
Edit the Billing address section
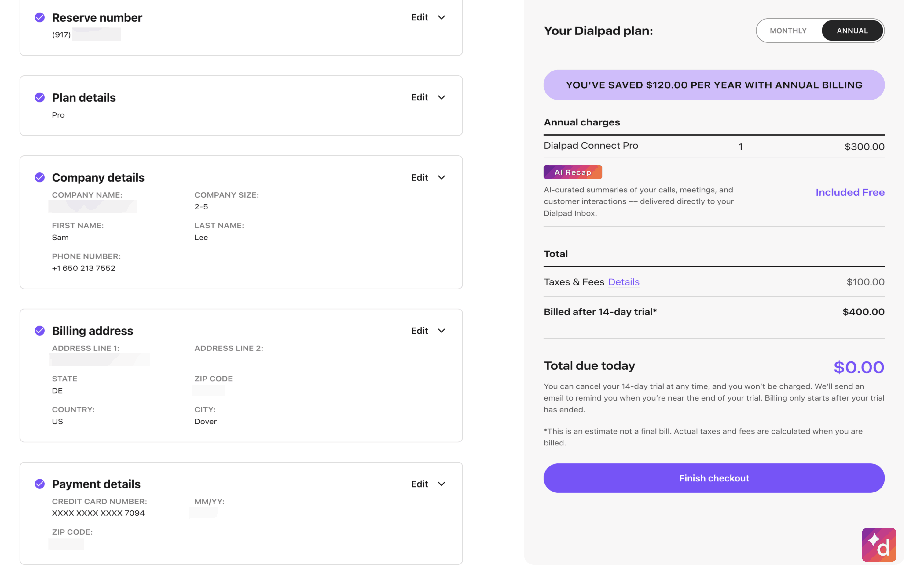tap(419, 331)
